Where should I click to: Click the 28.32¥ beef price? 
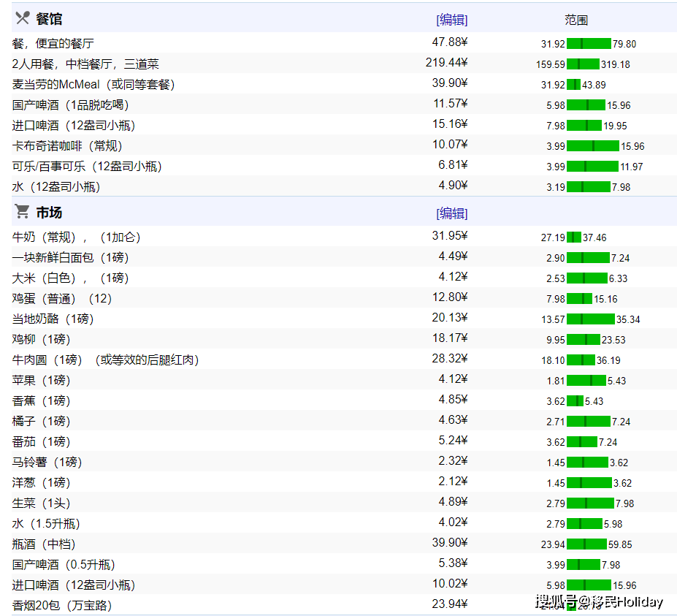450,359
